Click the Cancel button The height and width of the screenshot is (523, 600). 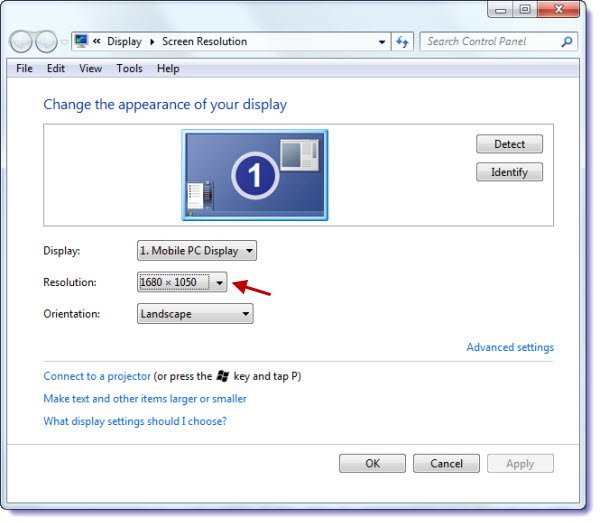[446, 464]
